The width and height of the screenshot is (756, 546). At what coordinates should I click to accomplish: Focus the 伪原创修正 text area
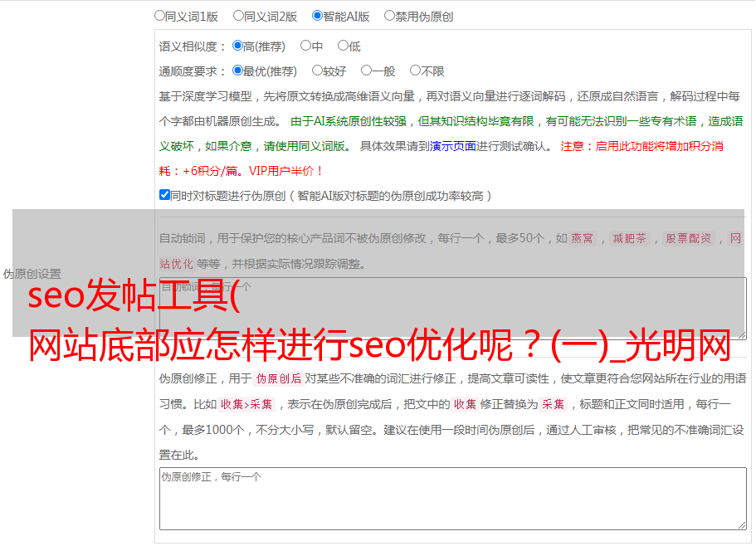(453, 499)
